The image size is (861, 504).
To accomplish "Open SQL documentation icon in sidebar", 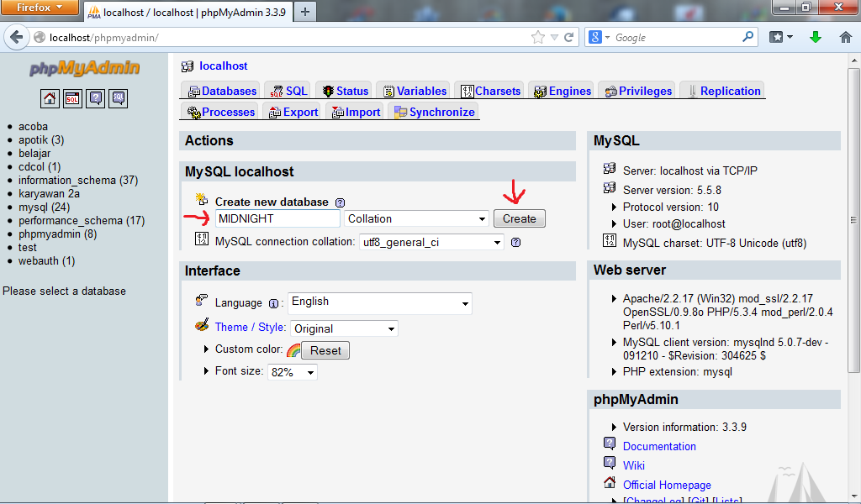I will point(118,99).
